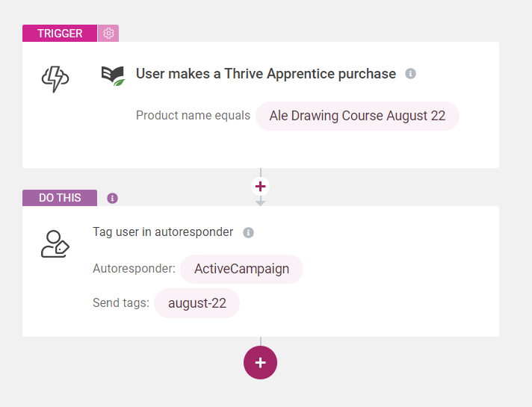532x407 pixels.
Task: Click the tag user person icon
Action: (x=55, y=244)
